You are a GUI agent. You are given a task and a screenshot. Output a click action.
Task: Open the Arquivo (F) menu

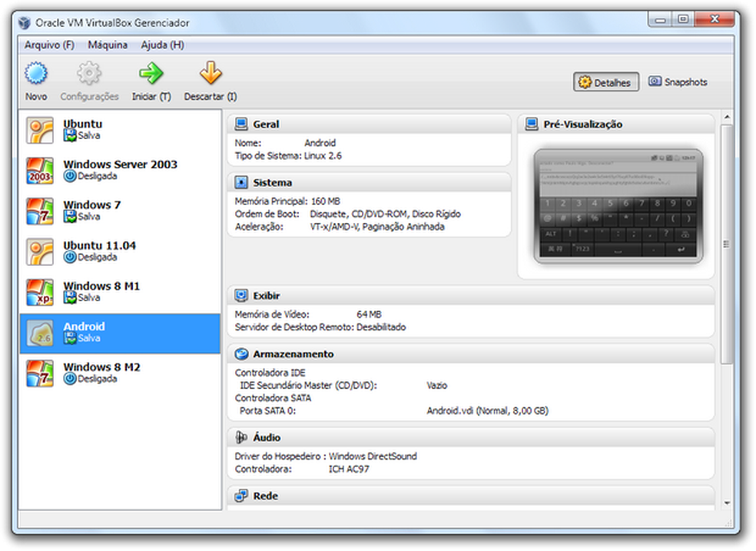pos(49,45)
